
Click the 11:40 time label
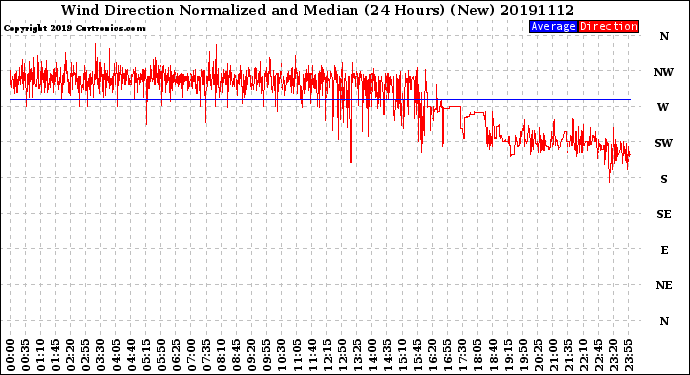(x=312, y=355)
